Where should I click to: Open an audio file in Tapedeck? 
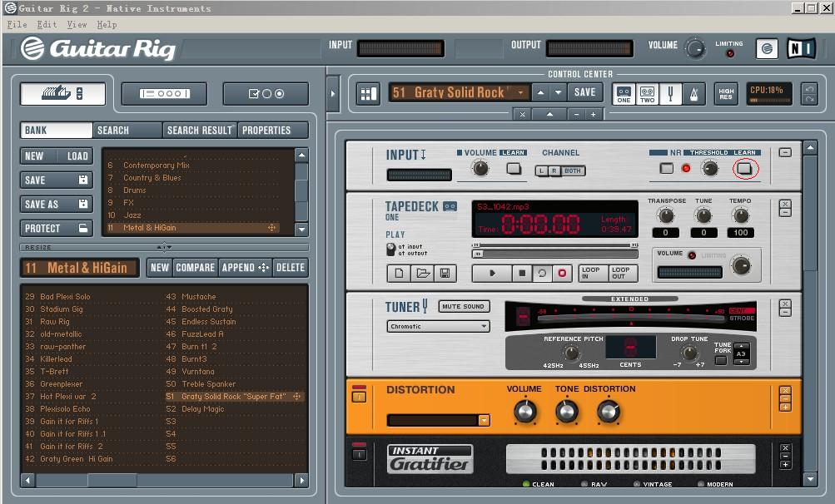[x=422, y=273]
